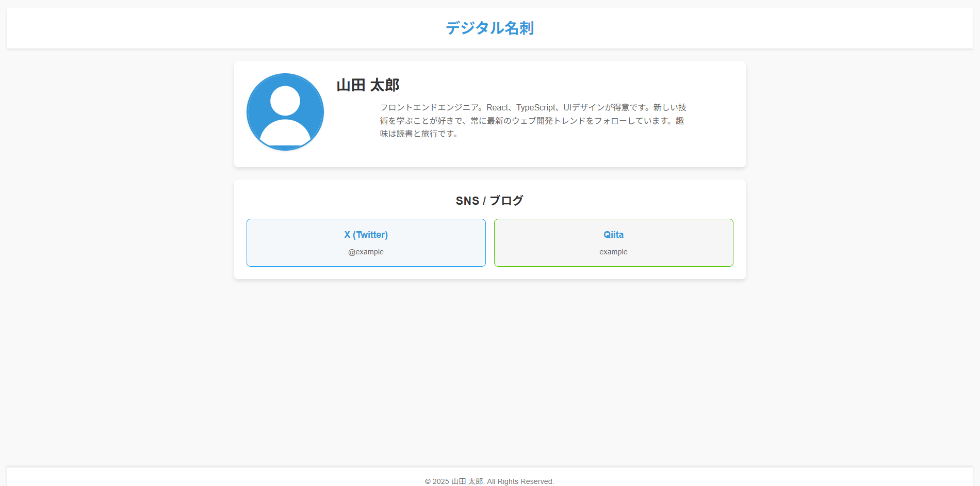
Task: Open the Qiita link card
Action: point(614,242)
